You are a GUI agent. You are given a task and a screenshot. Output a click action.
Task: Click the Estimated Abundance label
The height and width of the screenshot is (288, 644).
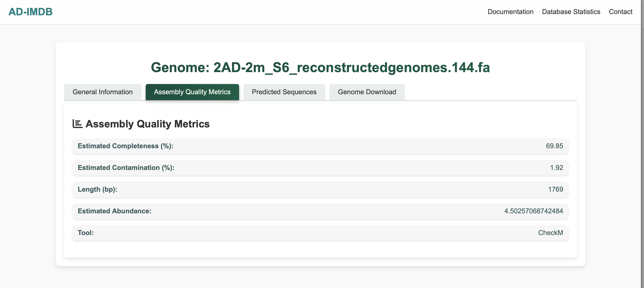(x=114, y=211)
